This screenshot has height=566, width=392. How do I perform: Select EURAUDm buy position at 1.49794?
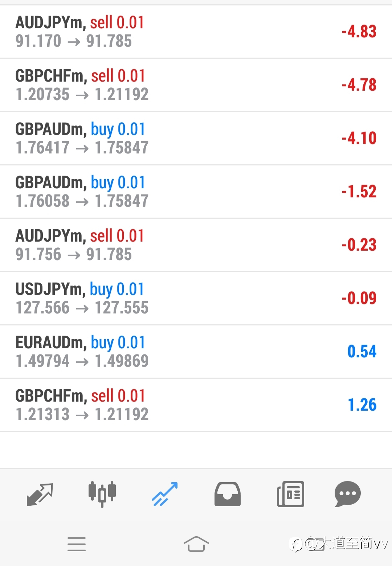coord(196,352)
